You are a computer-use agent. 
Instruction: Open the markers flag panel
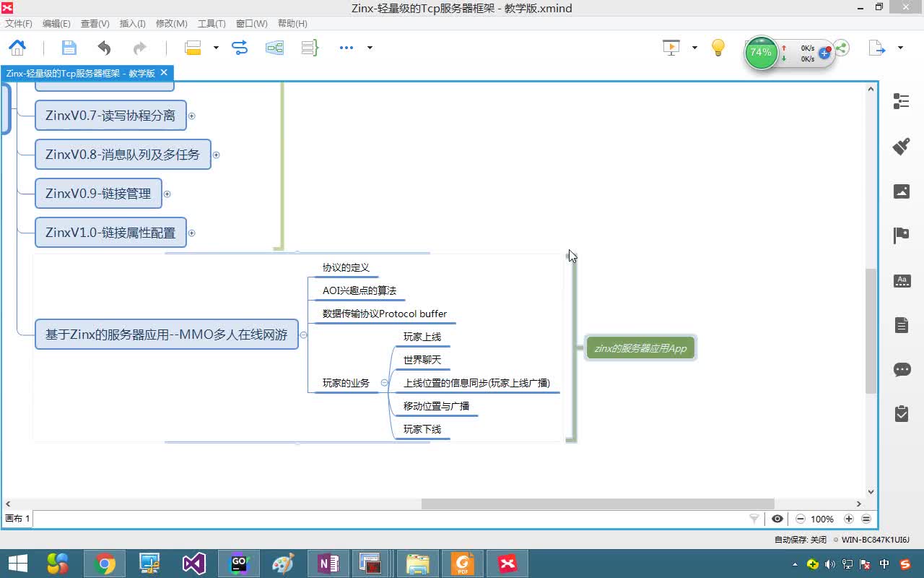click(902, 236)
